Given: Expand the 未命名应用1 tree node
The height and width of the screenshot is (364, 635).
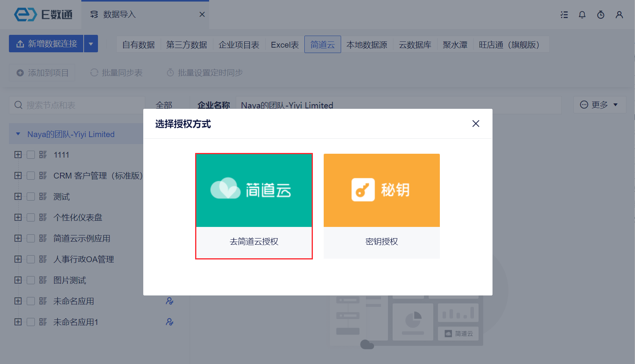Looking at the screenshot, I should click(x=18, y=322).
